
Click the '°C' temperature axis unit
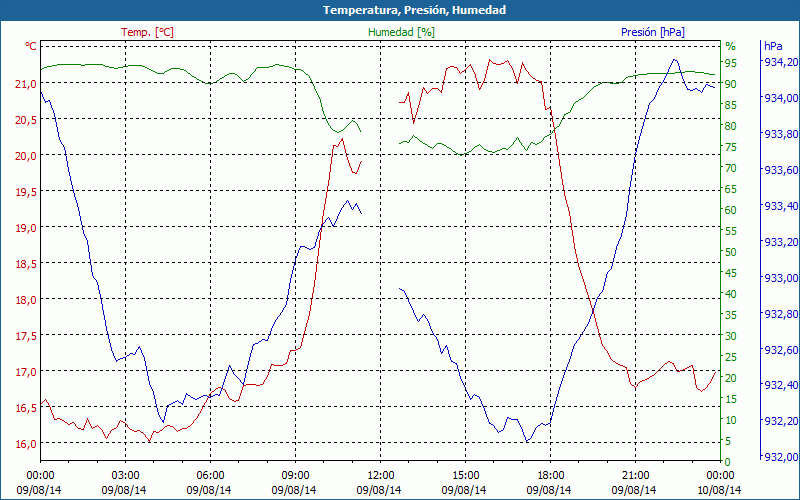click(31, 46)
